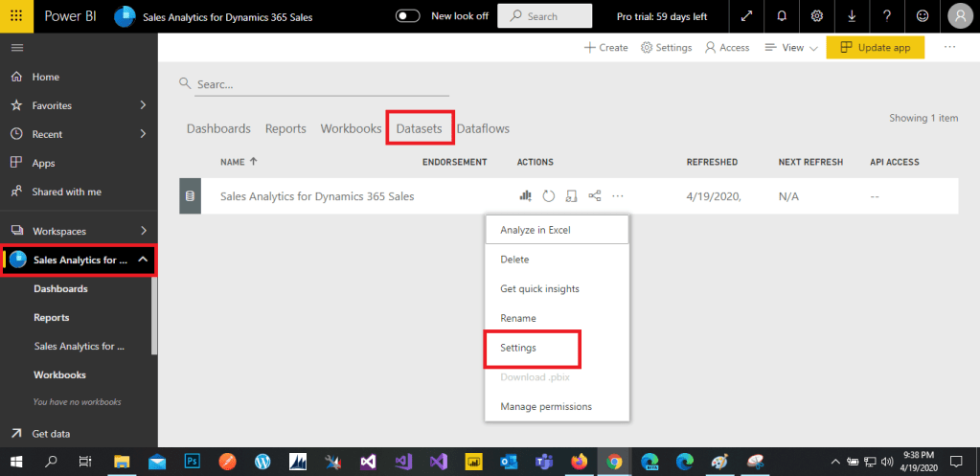Screen dimensions: 980x476
Task: Click the Create report icon in dataset row
Action: [525, 196]
